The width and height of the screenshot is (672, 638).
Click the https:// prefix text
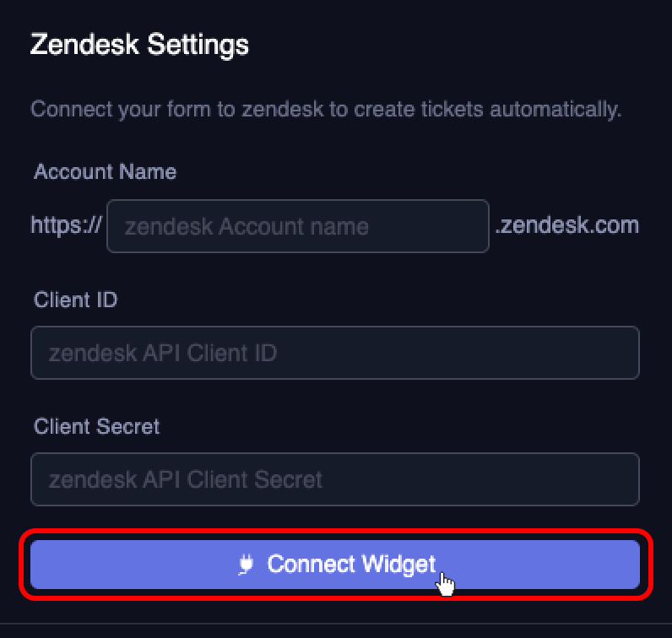click(67, 224)
